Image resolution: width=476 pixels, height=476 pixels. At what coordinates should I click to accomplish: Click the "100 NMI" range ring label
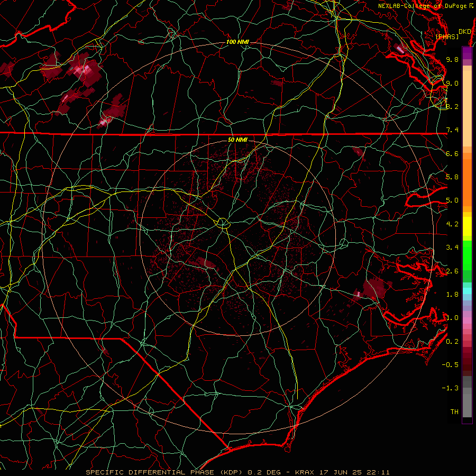pyautogui.click(x=237, y=42)
